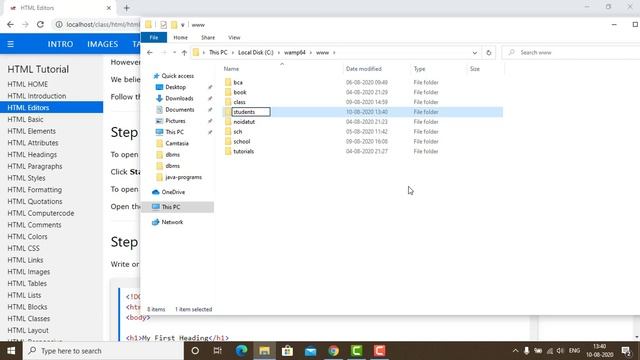
Task: Open Microsoft Store from the taskbar
Action: (x=287, y=351)
